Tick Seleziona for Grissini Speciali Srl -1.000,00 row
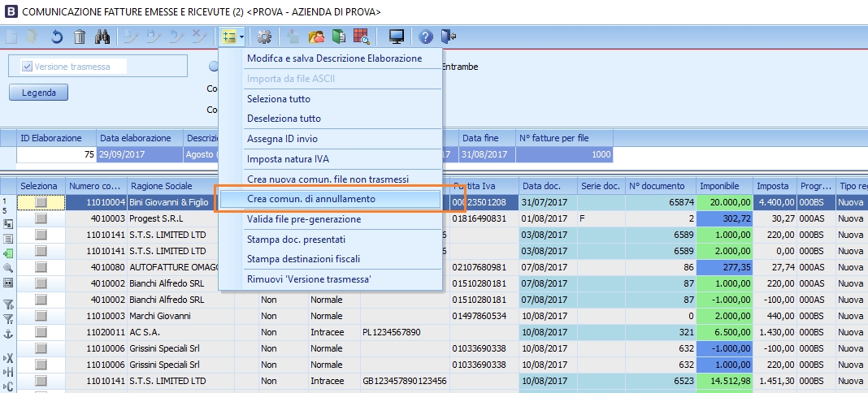 41,349
